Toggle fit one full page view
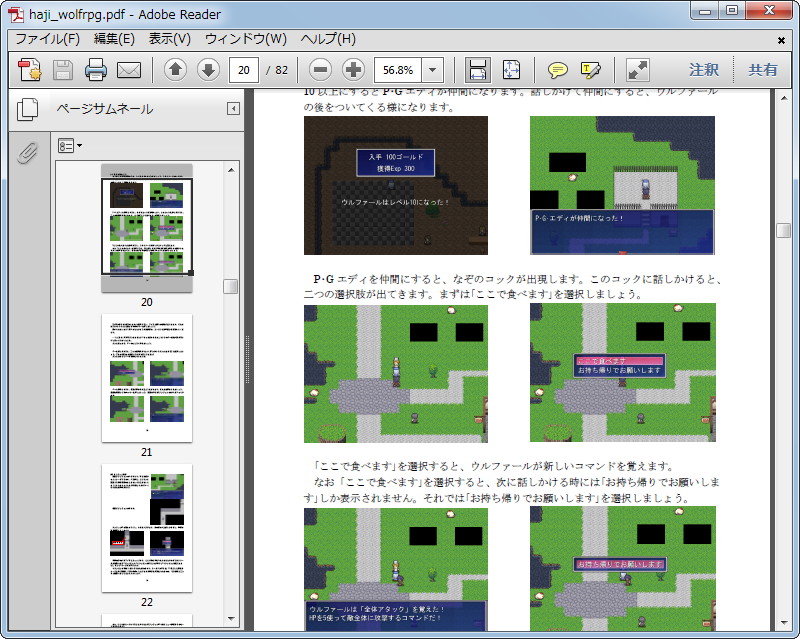Screen dimensions: 800x639 click(511, 70)
